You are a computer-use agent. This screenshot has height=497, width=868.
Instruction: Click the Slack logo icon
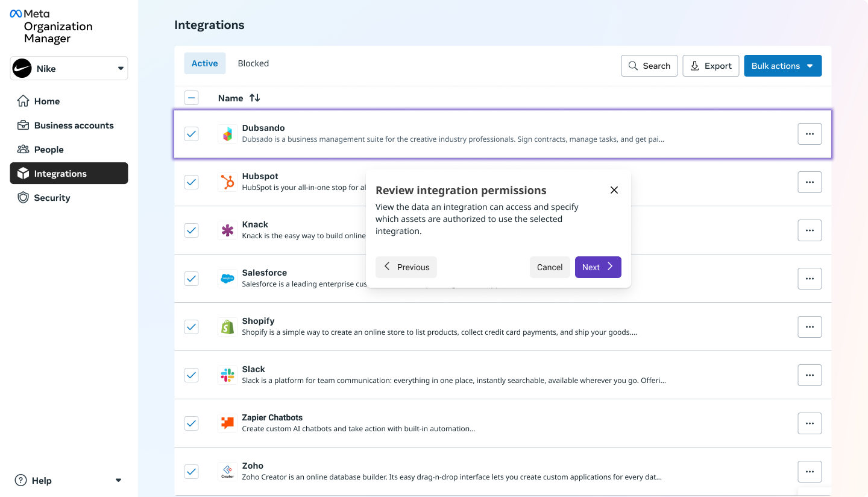[227, 375]
